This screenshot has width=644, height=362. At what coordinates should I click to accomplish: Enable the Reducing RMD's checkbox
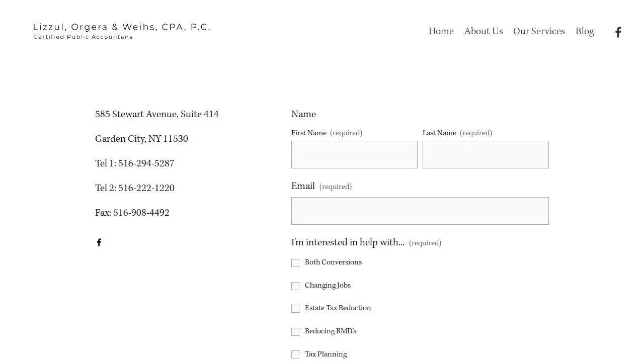tap(295, 332)
